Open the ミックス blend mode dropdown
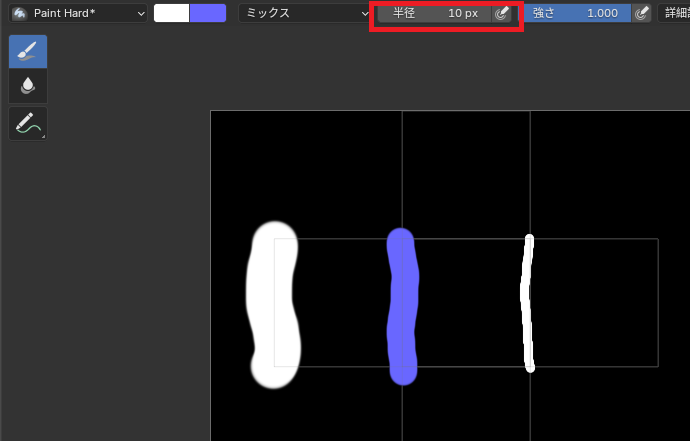Screen dimensions: 690x448 tap(305, 13)
